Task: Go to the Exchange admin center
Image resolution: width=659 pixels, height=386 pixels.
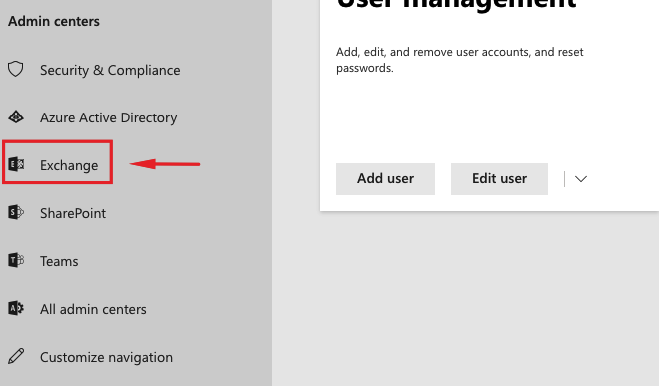Action: tap(69, 165)
